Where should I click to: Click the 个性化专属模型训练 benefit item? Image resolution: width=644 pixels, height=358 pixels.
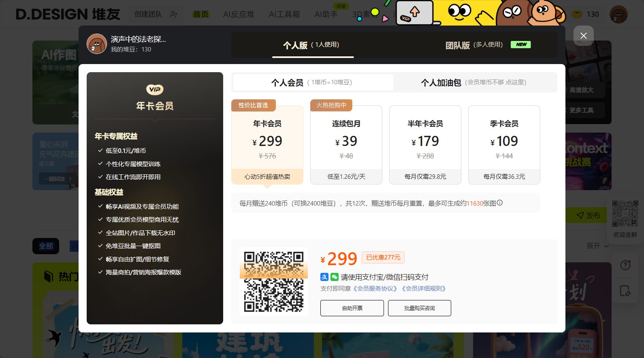point(133,164)
